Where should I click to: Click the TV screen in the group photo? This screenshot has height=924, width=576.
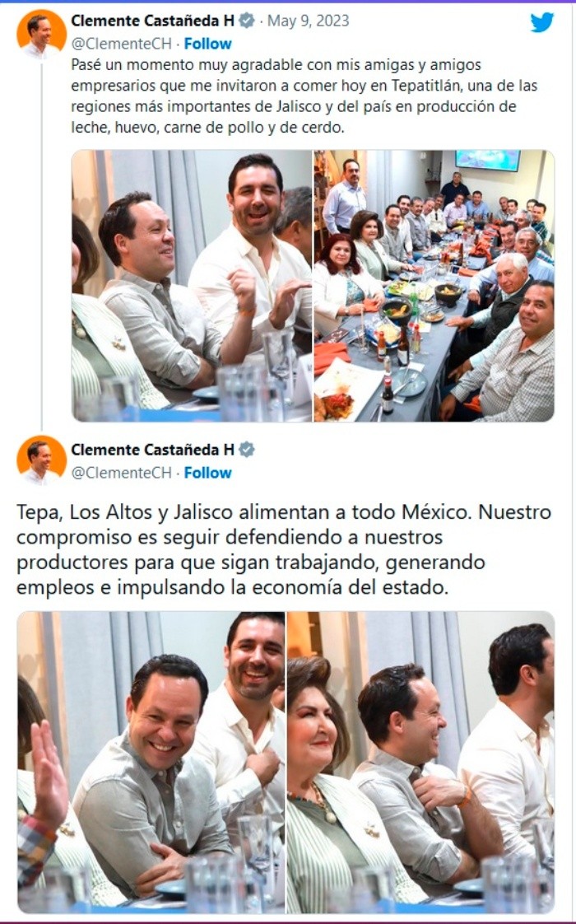pos(488,161)
